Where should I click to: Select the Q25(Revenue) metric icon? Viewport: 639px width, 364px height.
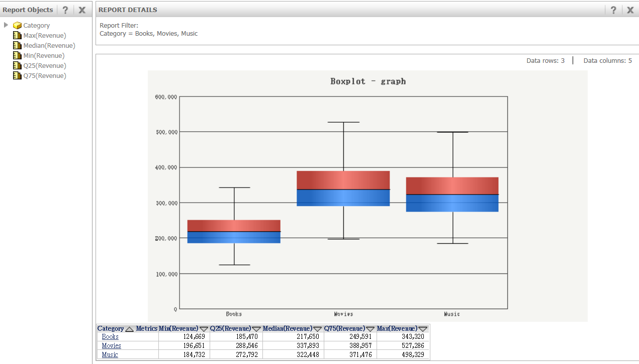(x=17, y=65)
